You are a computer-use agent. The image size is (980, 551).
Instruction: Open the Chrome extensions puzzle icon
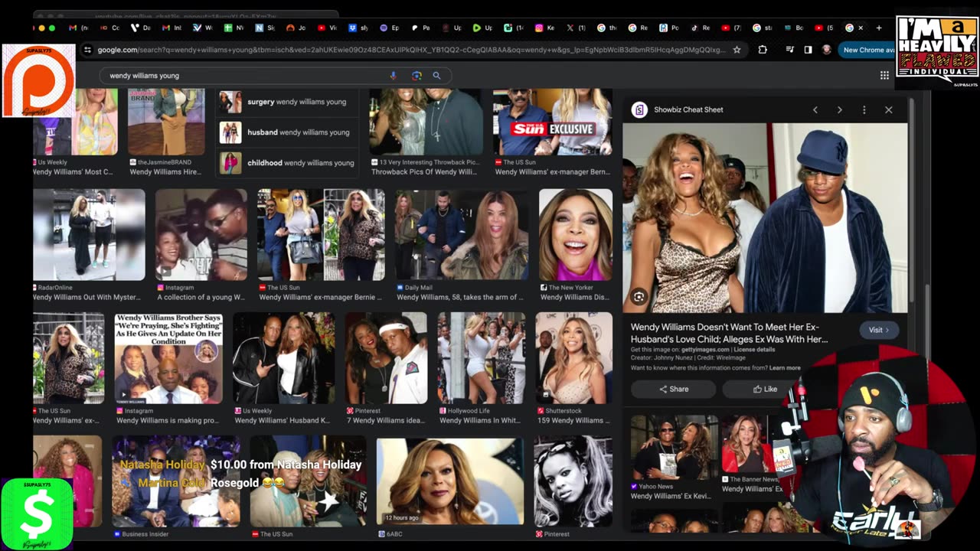pos(763,50)
